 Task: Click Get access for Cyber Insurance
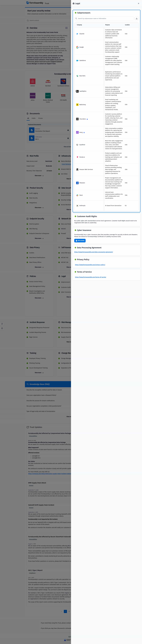click(80, 240)
